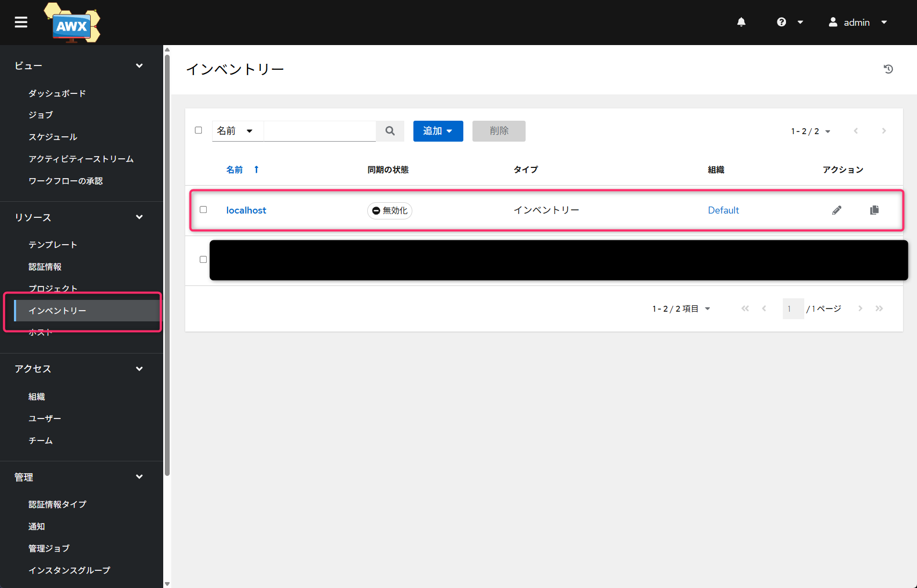Viewport: 917px width, 588px height.
Task: Open ジョブ in the sidebar
Action: coord(41,115)
